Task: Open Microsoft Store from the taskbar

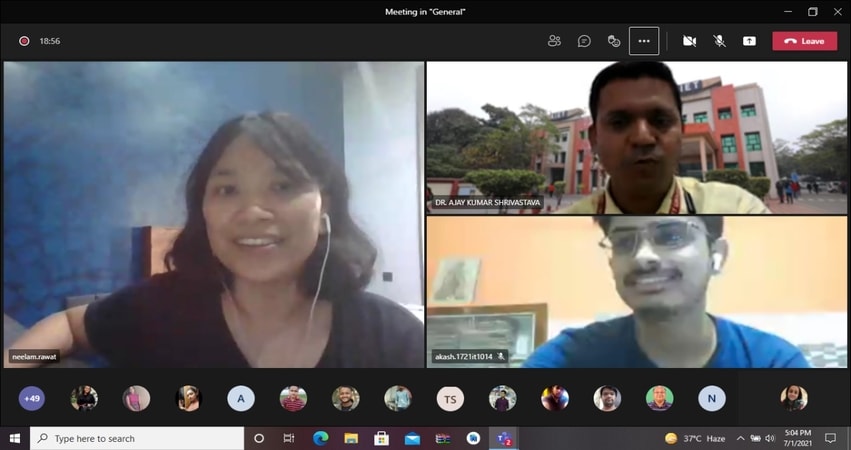Action: pos(381,438)
